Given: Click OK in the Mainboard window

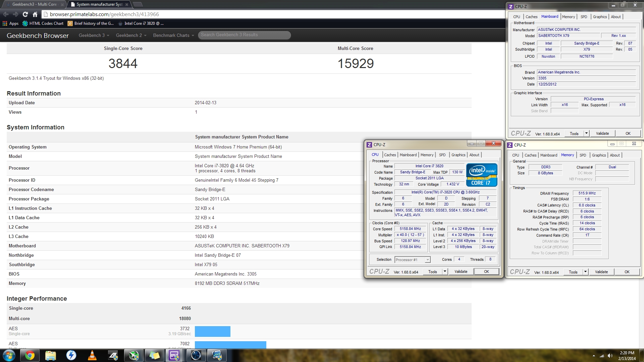Looking at the screenshot, I should pos(628,133).
